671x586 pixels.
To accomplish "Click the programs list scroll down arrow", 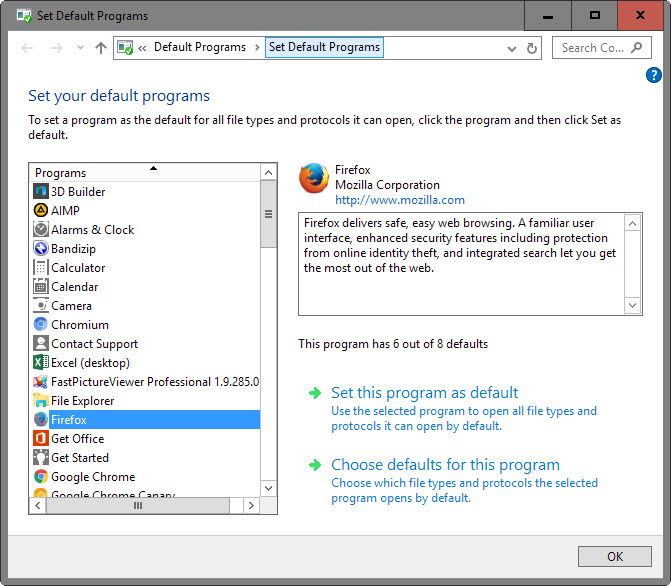I will pos(268,488).
